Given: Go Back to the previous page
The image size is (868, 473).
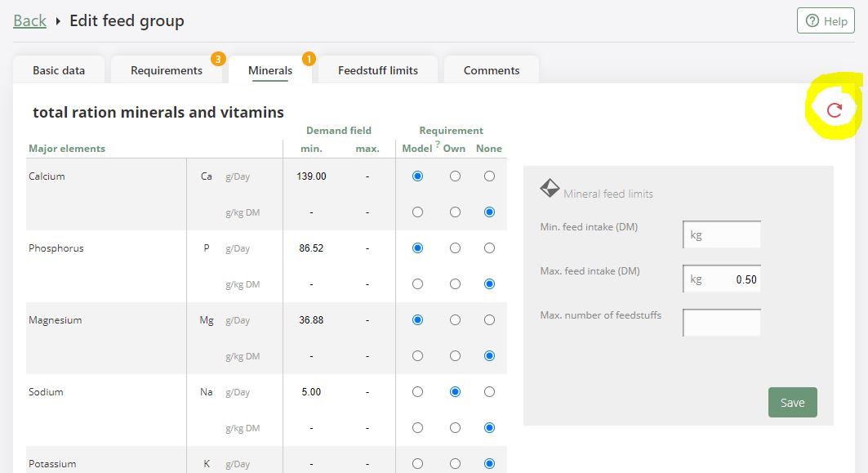Looking at the screenshot, I should [29, 21].
